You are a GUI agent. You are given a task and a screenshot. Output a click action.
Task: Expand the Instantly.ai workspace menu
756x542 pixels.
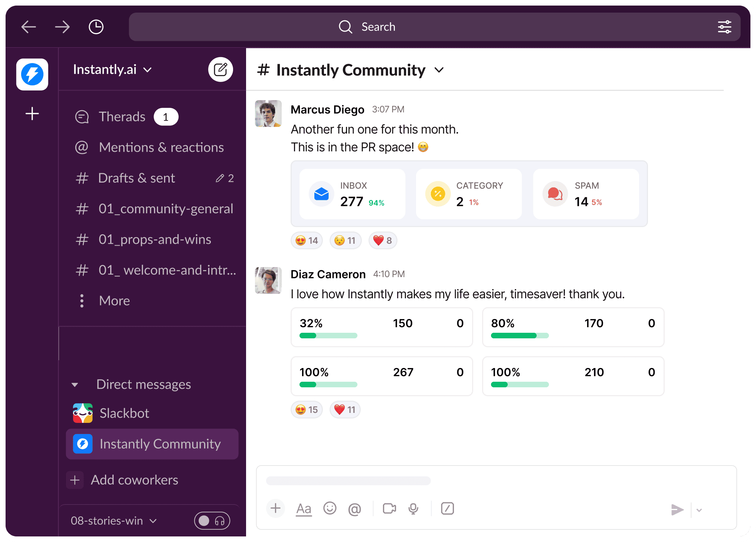click(x=112, y=69)
